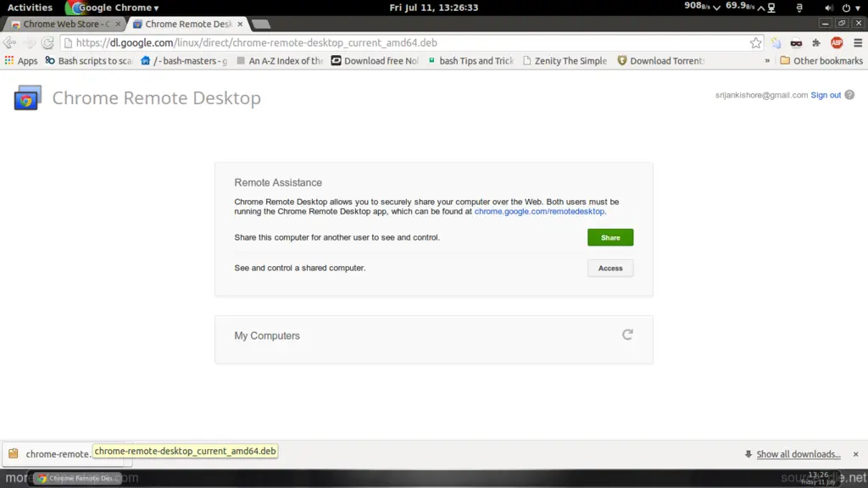Open 'Download free No' bookmark
This screenshot has height=488, width=868.
pyautogui.click(x=376, y=61)
